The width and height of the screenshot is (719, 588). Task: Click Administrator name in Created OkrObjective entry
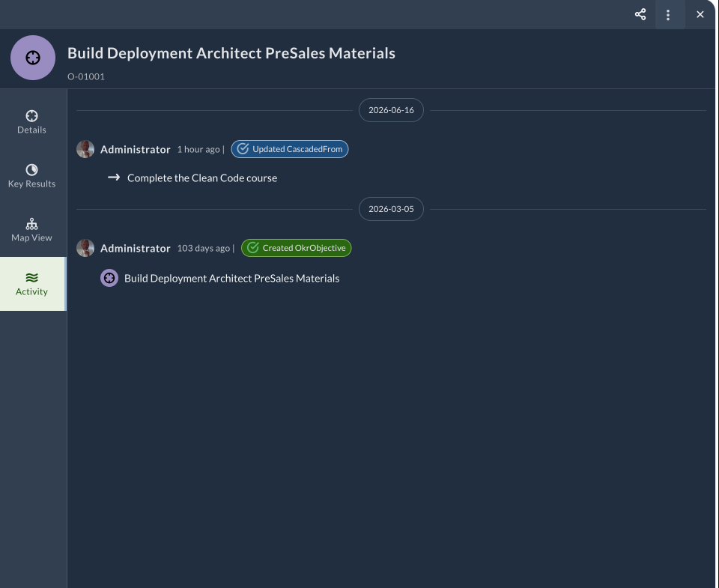pos(136,249)
